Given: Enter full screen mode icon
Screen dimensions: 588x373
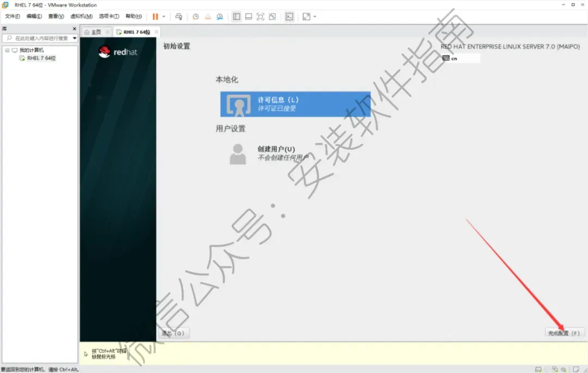Looking at the screenshot, I should pos(261,16).
